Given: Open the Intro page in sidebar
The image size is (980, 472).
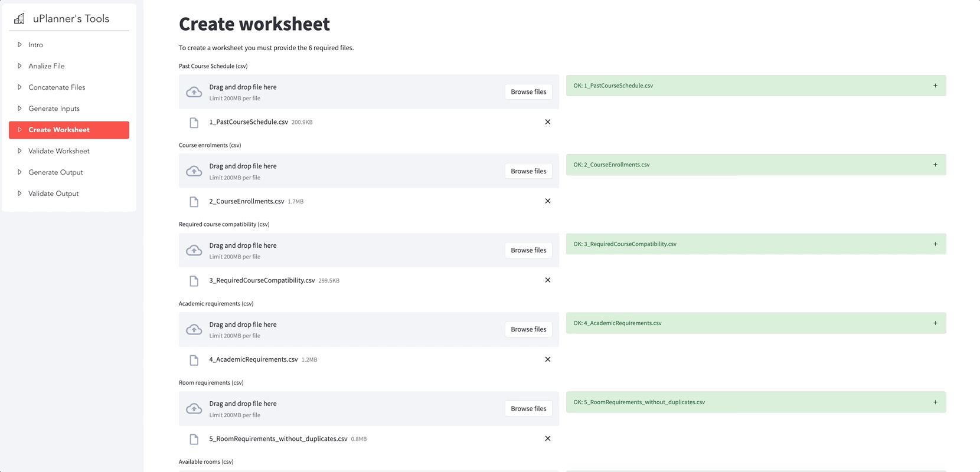Looking at the screenshot, I should tap(35, 45).
